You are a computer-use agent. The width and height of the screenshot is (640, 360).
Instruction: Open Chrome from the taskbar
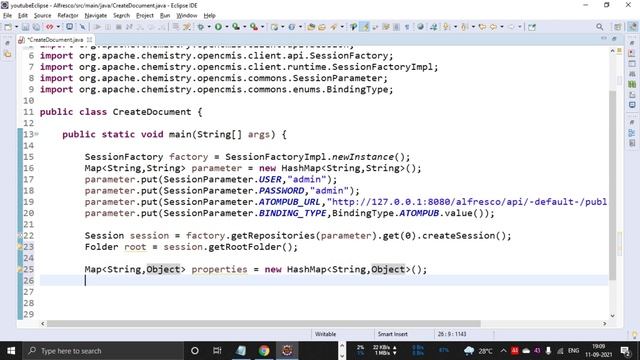[x=264, y=351]
